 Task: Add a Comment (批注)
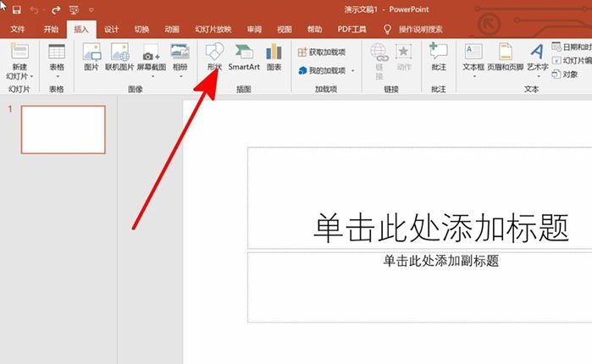[x=438, y=56]
